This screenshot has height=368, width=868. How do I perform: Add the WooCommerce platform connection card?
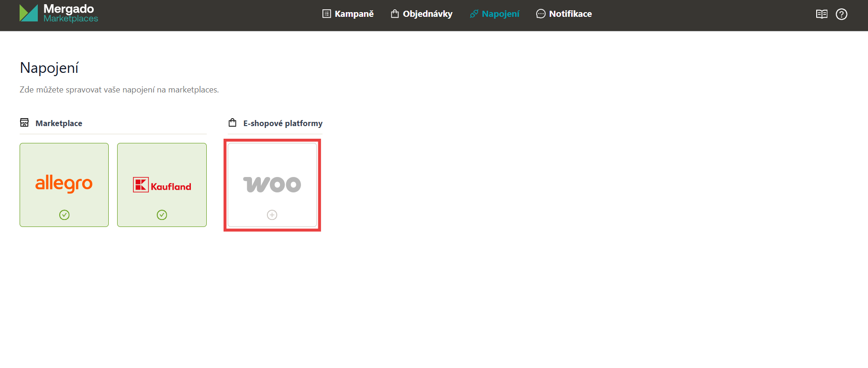[272, 185]
